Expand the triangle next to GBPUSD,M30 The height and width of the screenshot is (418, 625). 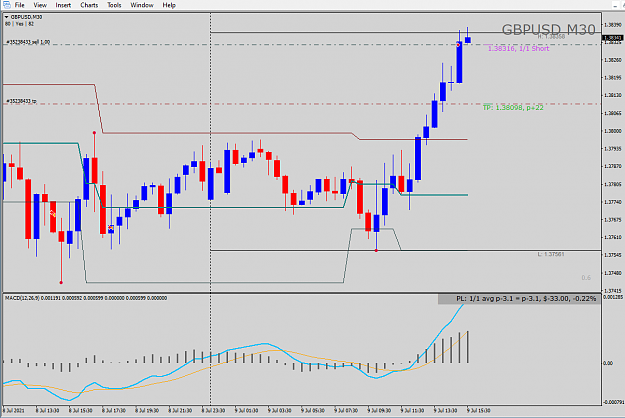click(x=6, y=17)
